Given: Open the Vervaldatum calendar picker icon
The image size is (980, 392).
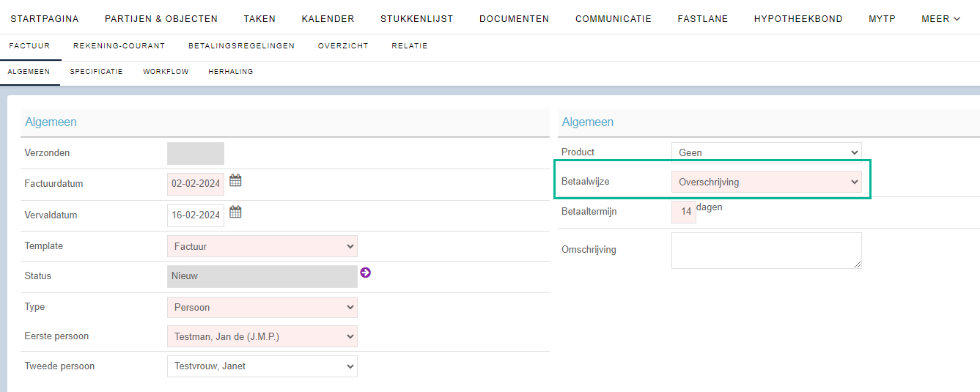Looking at the screenshot, I should coord(235,212).
